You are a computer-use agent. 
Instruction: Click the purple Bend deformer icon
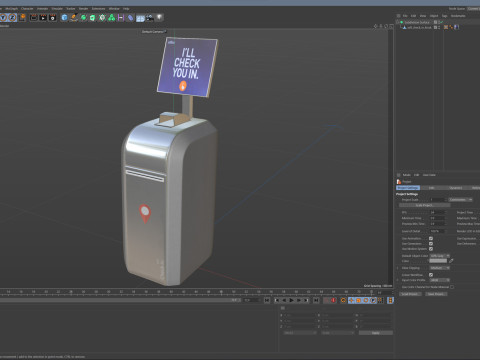tap(121, 17)
